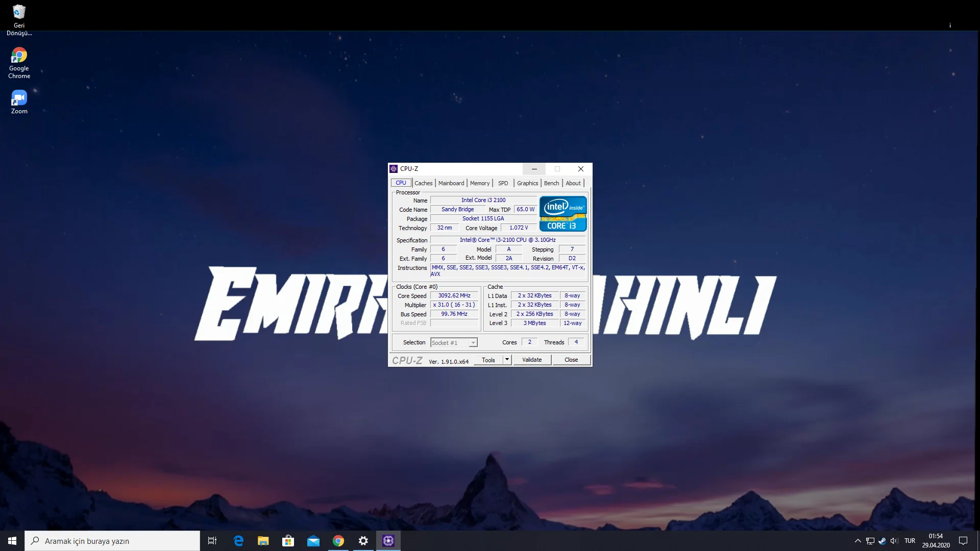The width and height of the screenshot is (980, 551).
Task: Click the volume speaker tray icon
Action: point(894,541)
